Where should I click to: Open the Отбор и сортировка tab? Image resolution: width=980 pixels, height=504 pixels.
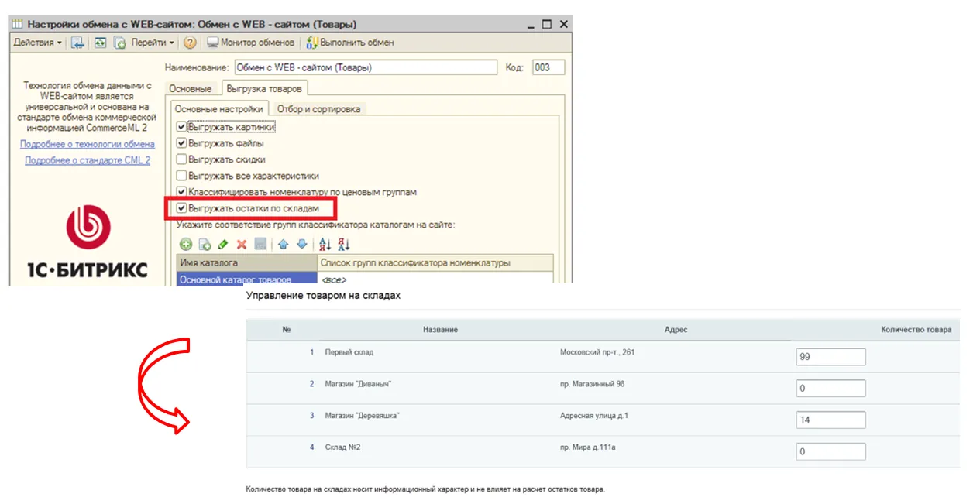tap(318, 109)
